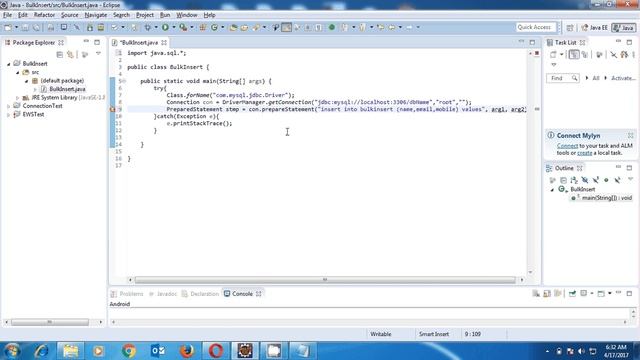Click the Quick Access search field

(x=536, y=27)
